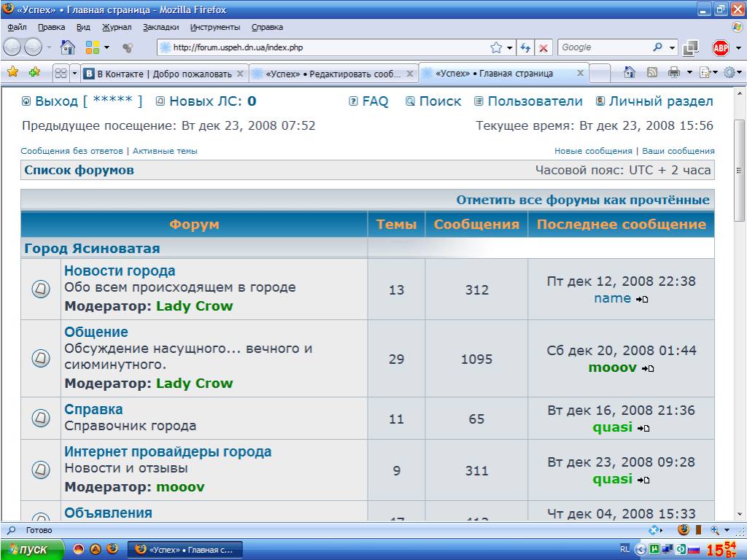This screenshot has height=560, width=747.
Task: Open dropdown arrow next to Google search
Action: coord(673,47)
